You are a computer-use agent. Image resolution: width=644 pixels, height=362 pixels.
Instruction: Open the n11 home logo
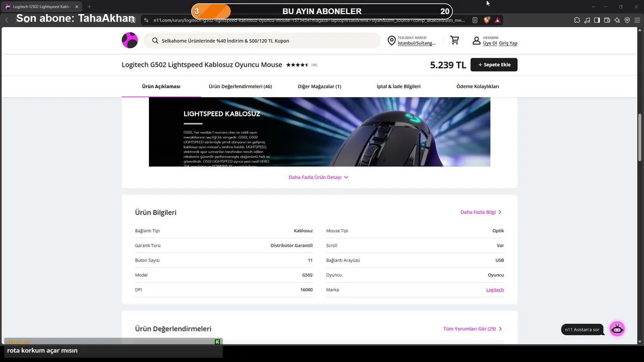tap(130, 40)
